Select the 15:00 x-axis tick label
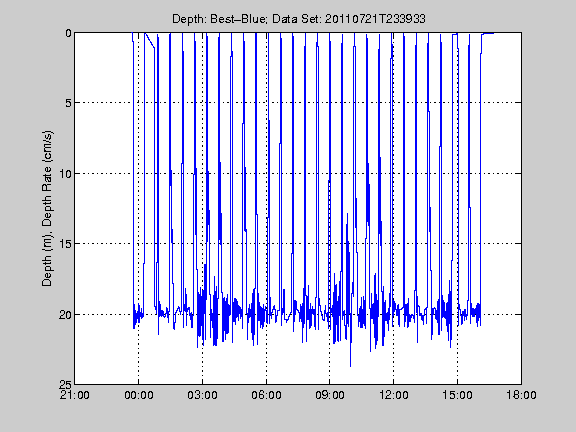Screen dimensions: 576x432 457,395
